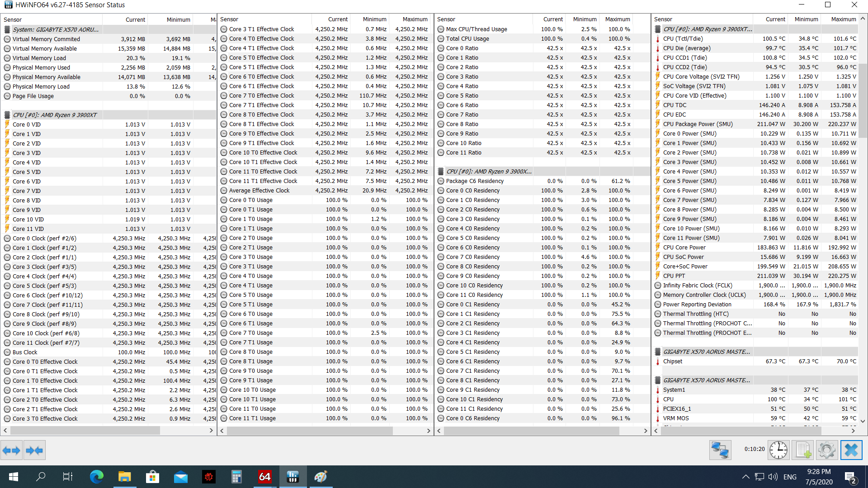Open the Windows Start menu
Screen dimensions: 868x488
[x=13, y=477]
